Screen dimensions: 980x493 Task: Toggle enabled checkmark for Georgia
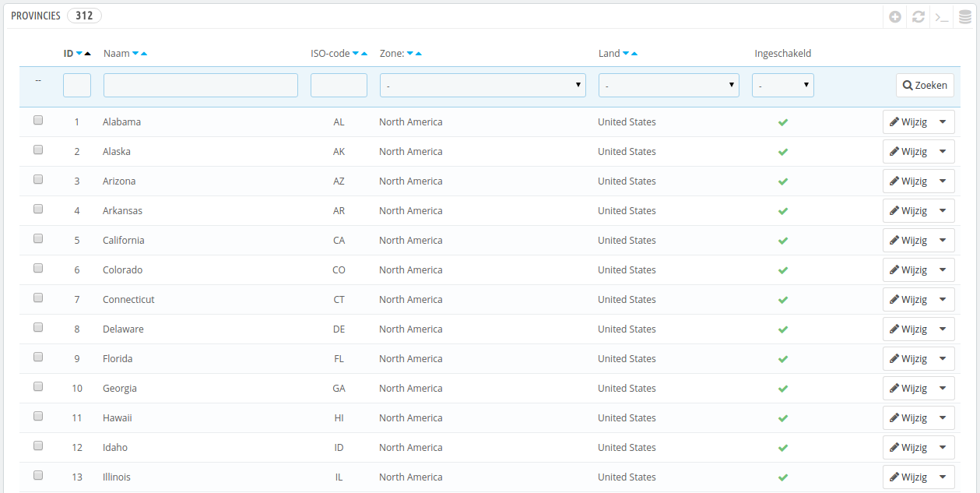click(783, 389)
